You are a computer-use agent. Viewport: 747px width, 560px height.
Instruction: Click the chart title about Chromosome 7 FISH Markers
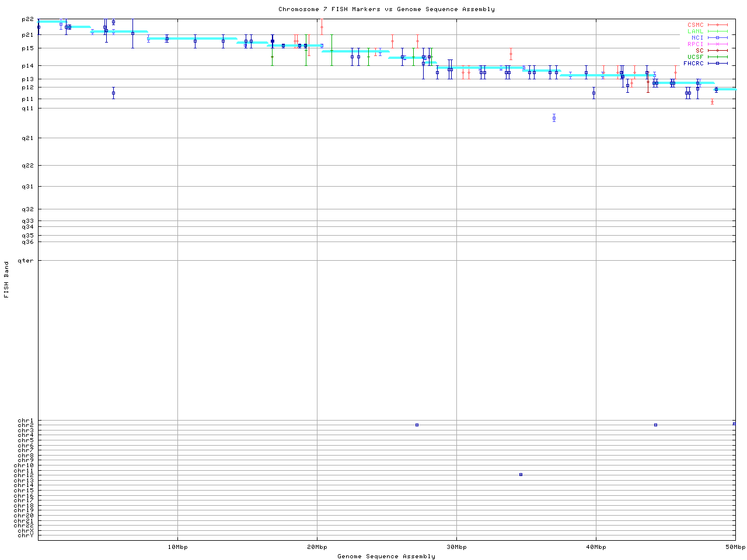(386, 9)
